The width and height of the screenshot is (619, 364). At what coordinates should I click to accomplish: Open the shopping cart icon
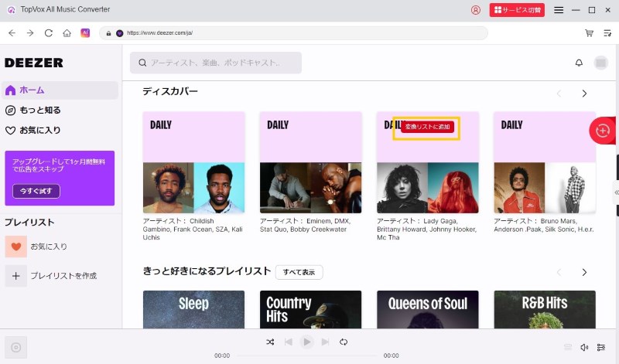click(589, 33)
